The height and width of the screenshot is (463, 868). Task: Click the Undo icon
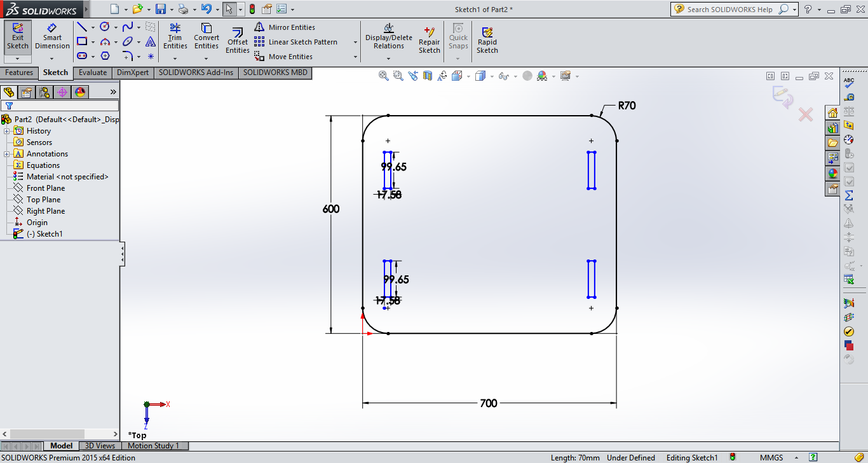pyautogui.click(x=206, y=9)
